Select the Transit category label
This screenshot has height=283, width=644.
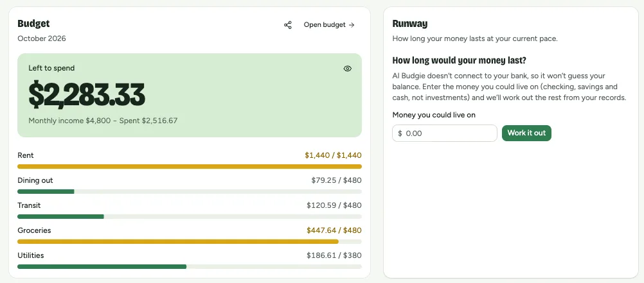point(29,205)
